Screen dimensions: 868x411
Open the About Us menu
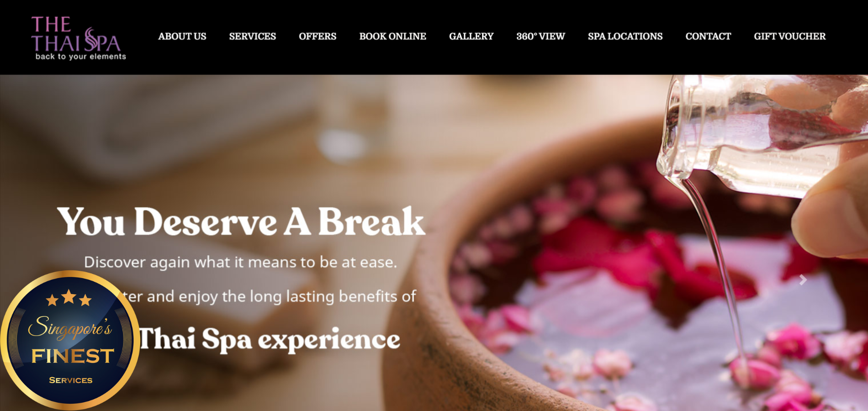[182, 36]
